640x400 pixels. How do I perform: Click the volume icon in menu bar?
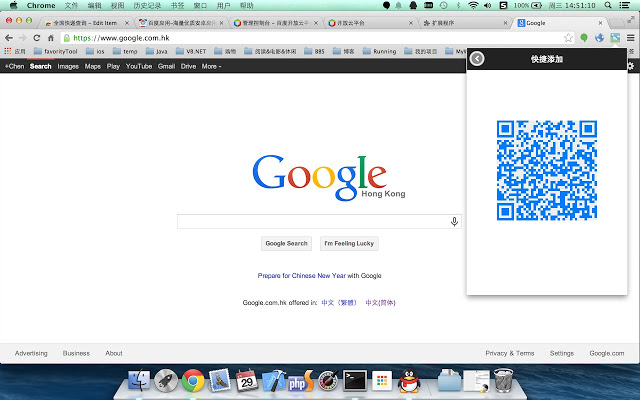[x=487, y=5]
